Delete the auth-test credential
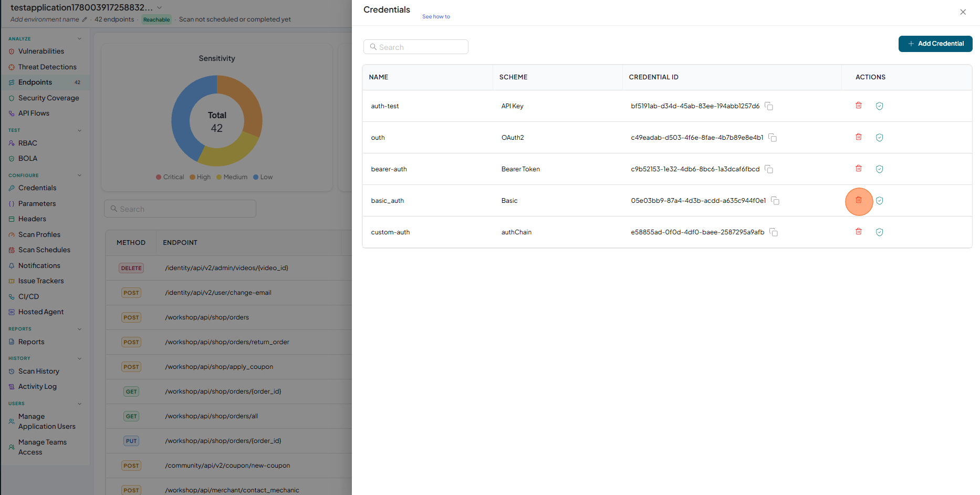The height and width of the screenshot is (495, 980). click(x=859, y=106)
